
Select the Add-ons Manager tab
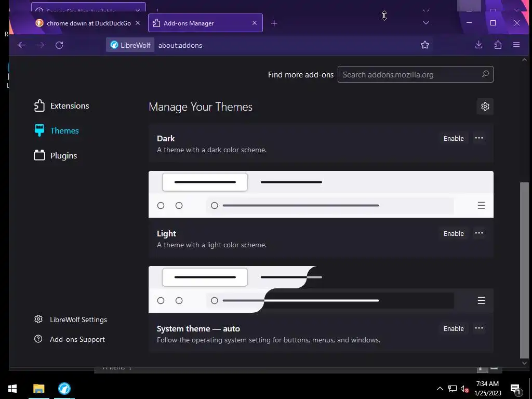pyautogui.click(x=205, y=23)
